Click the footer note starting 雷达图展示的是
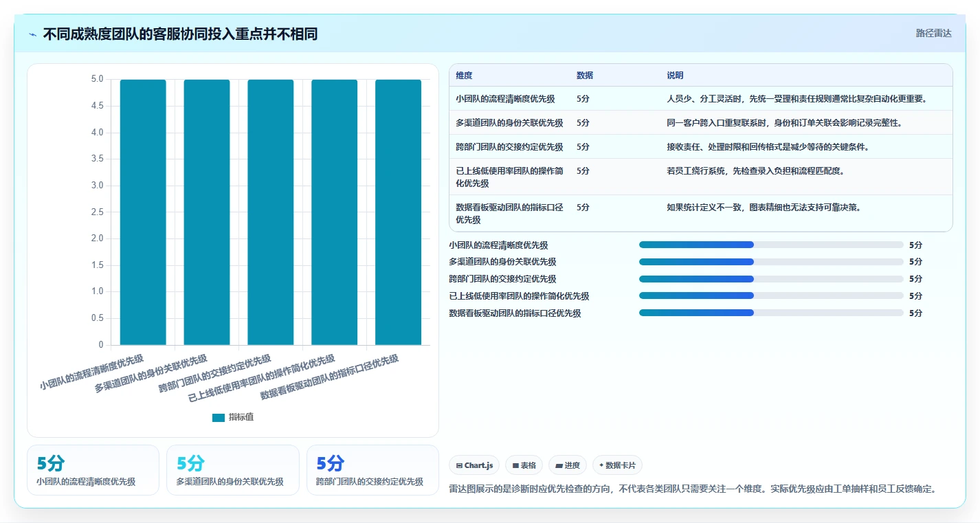Image resolution: width=980 pixels, height=523 pixels. [693, 489]
